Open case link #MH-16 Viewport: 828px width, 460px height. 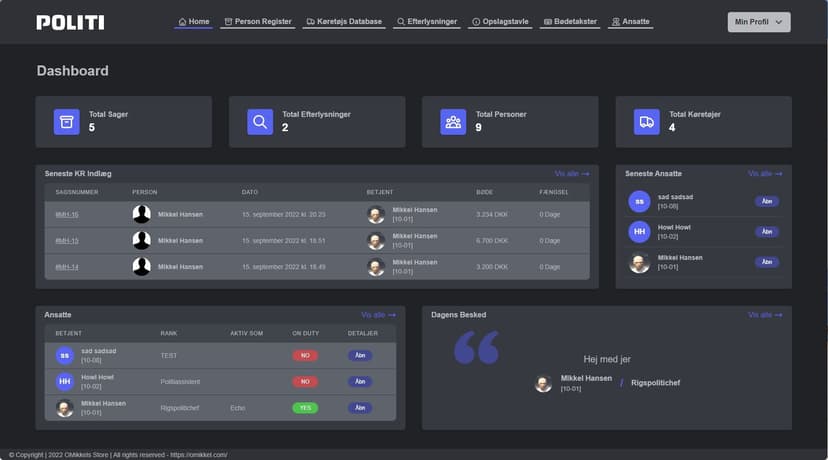pyautogui.click(x=67, y=215)
